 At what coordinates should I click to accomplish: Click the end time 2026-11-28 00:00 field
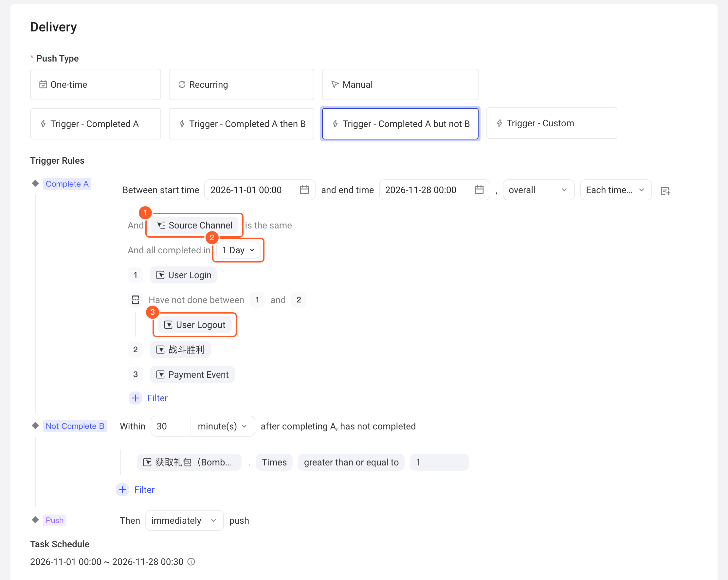click(434, 190)
